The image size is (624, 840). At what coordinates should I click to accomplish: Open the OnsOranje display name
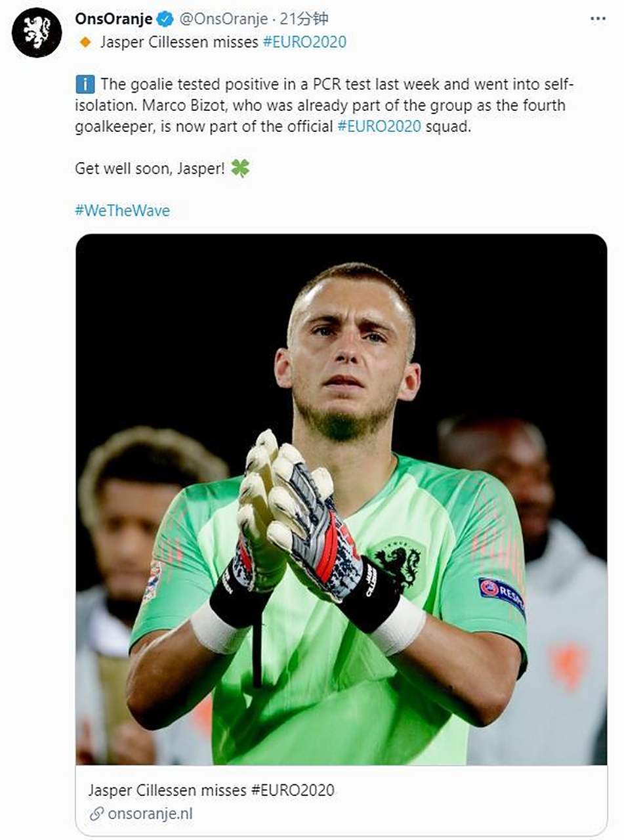click(114, 19)
